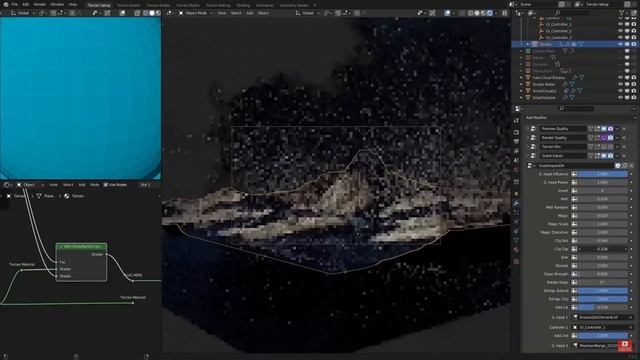
Task: Open Add menu in node editor header
Action: 82,185
